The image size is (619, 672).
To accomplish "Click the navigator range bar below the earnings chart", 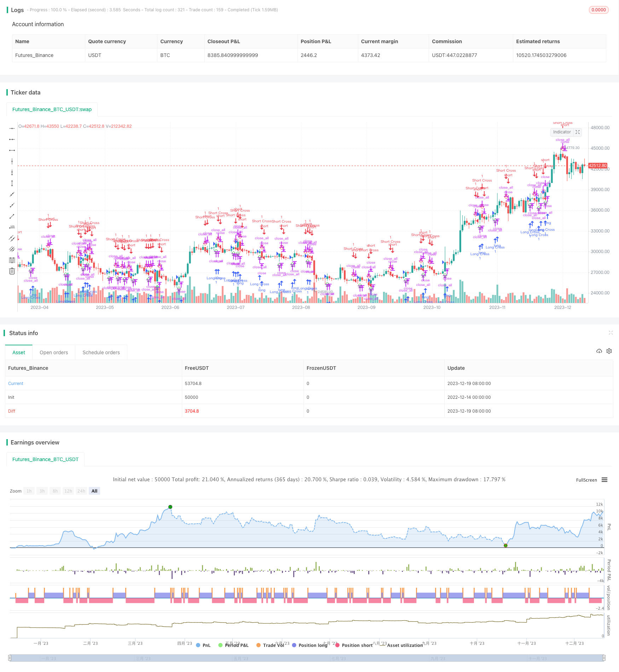I will click(307, 658).
